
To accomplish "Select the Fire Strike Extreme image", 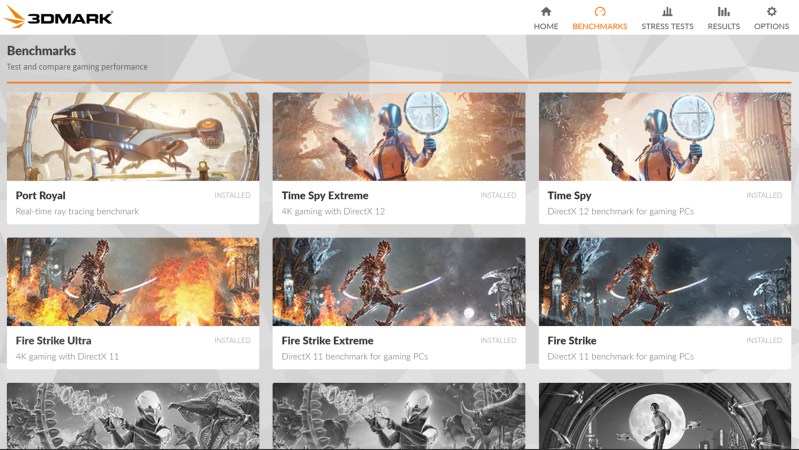I will (399, 281).
